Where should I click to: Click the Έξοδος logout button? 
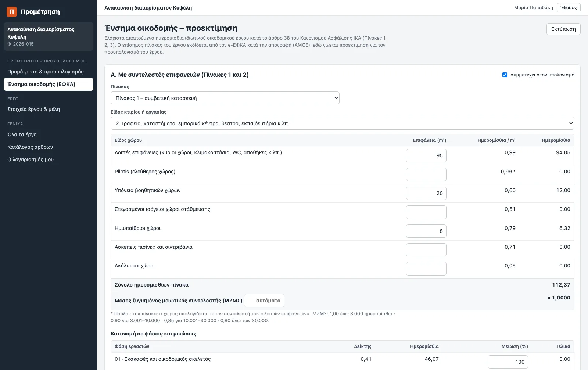[x=569, y=8]
